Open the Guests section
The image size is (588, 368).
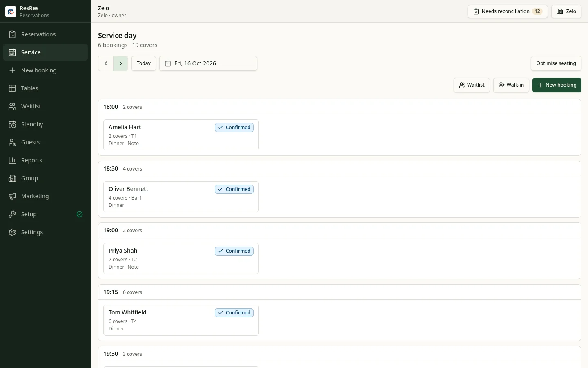coord(45,142)
